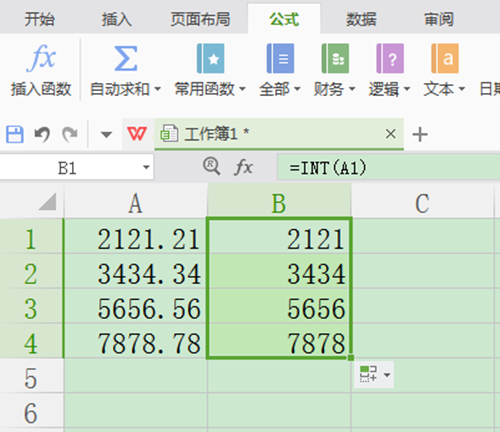The width and height of the screenshot is (500, 432).
Task: Click the fx button next to formula bar
Action: 243,167
